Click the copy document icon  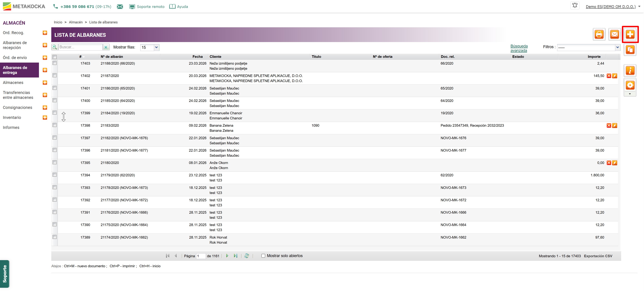pos(630,50)
